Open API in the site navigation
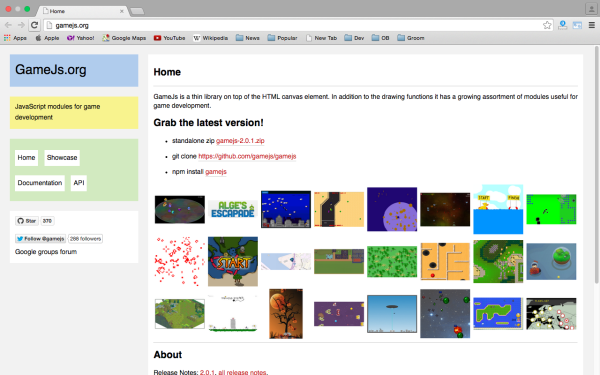600x375 pixels. [x=79, y=183]
